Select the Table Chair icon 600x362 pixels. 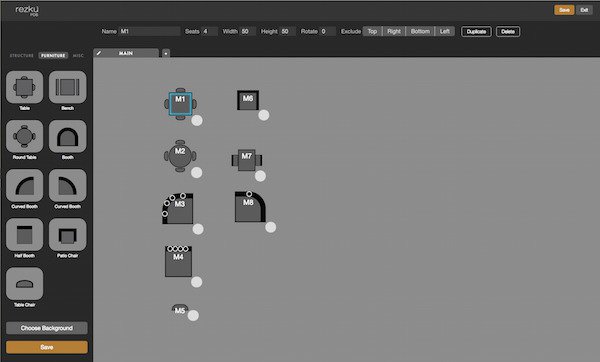click(x=24, y=284)
